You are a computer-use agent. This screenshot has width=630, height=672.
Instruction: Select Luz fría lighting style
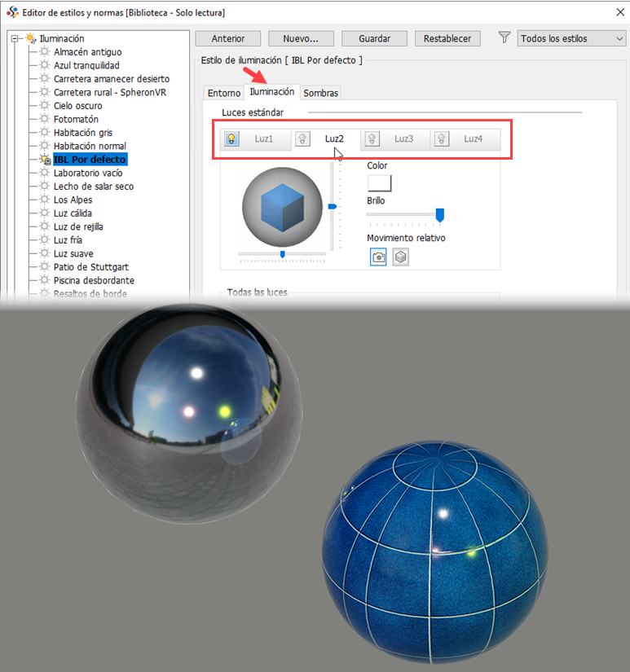click(68, 240)
